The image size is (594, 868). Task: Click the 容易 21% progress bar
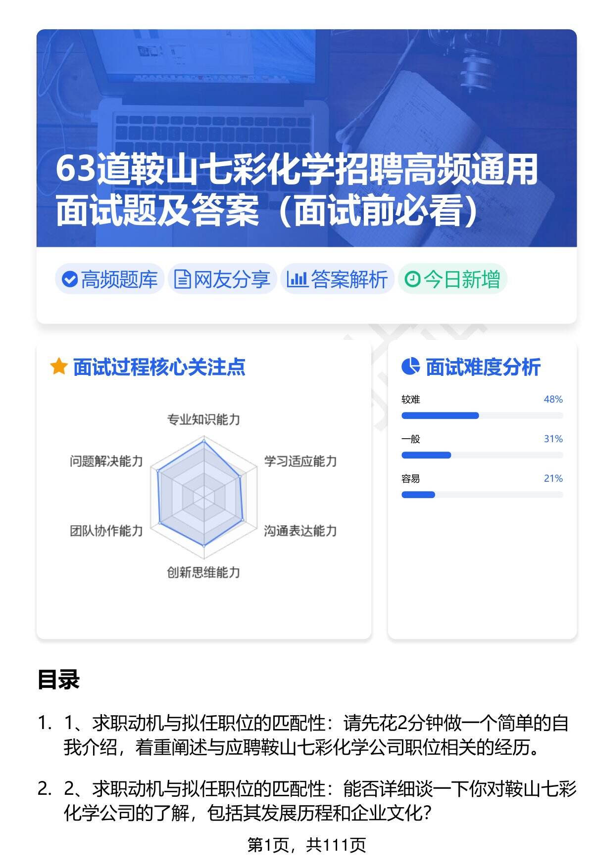(482, 495)
